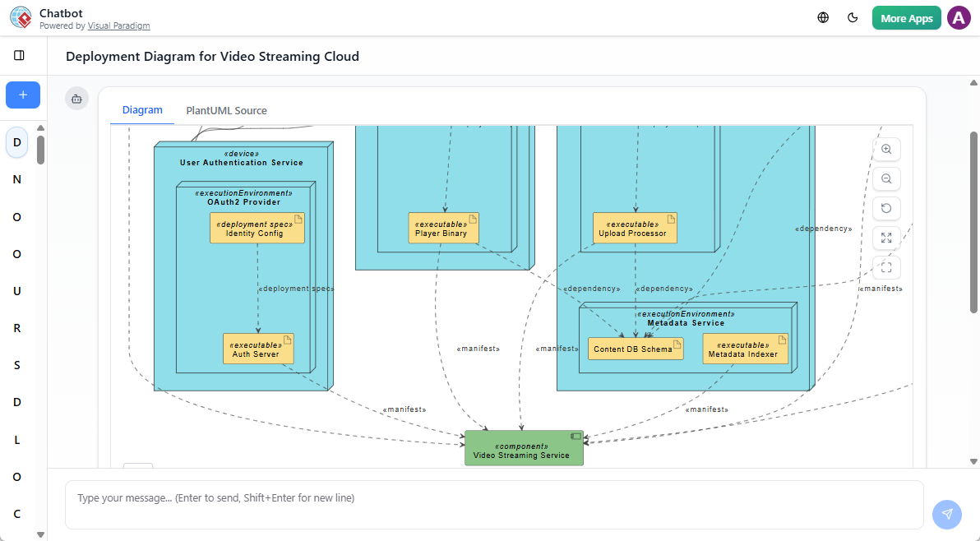Visit the Visual Paradigm link
The image size is (980, 541).
[x=118, y=25]
